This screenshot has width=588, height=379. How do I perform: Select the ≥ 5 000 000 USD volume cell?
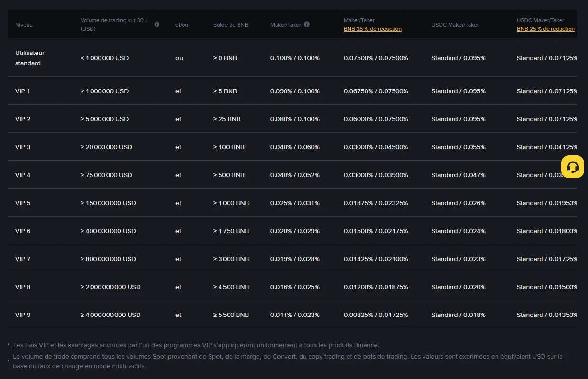click(x=104, y=119)
